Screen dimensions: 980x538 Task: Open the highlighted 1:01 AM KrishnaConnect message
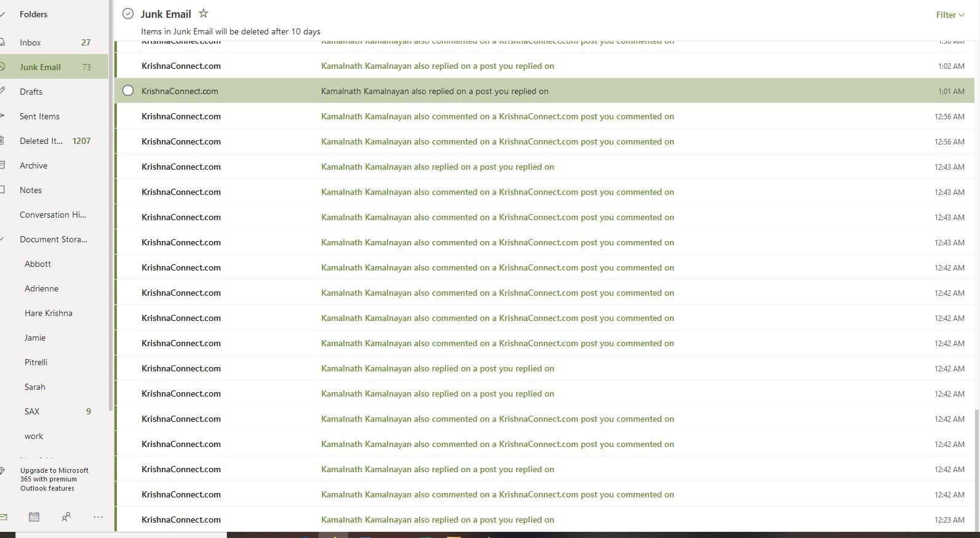click(x=544, y=91)
